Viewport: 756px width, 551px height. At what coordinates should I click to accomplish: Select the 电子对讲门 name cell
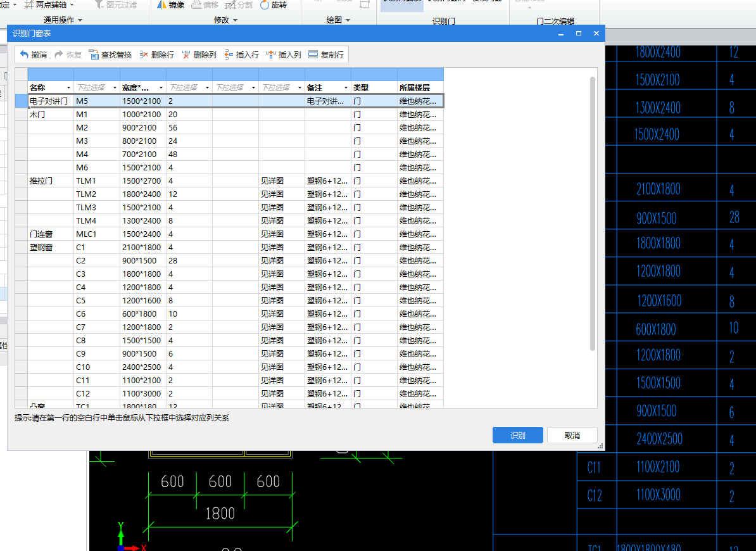point(51,101)
